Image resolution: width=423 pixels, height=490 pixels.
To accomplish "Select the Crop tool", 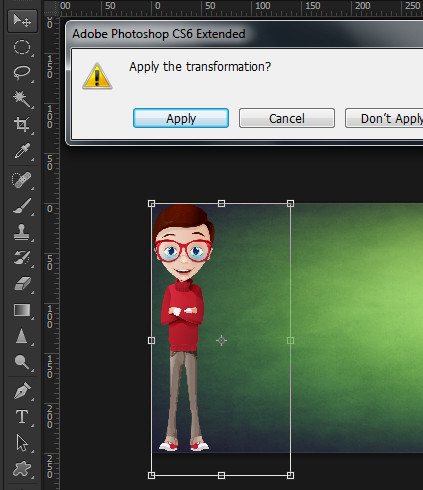I will point(22,124).
